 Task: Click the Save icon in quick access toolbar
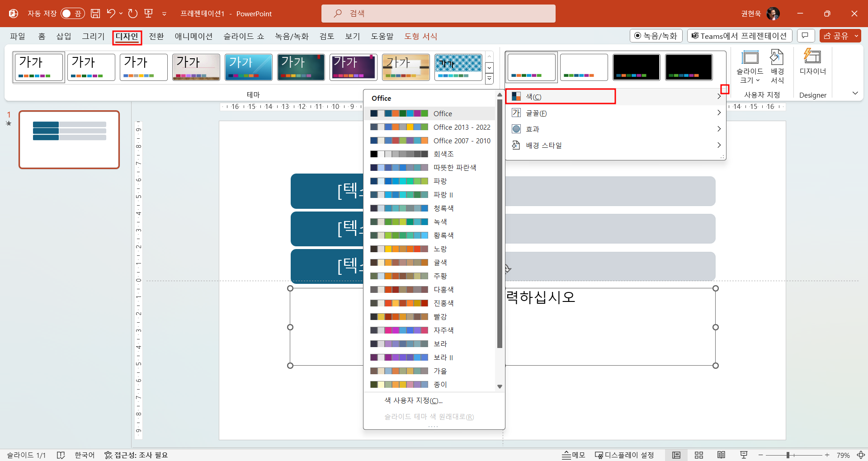[x=95, y=14]
